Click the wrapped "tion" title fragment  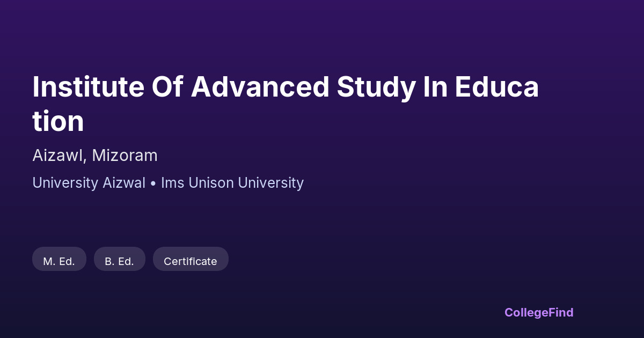click(x=58, y=121)
